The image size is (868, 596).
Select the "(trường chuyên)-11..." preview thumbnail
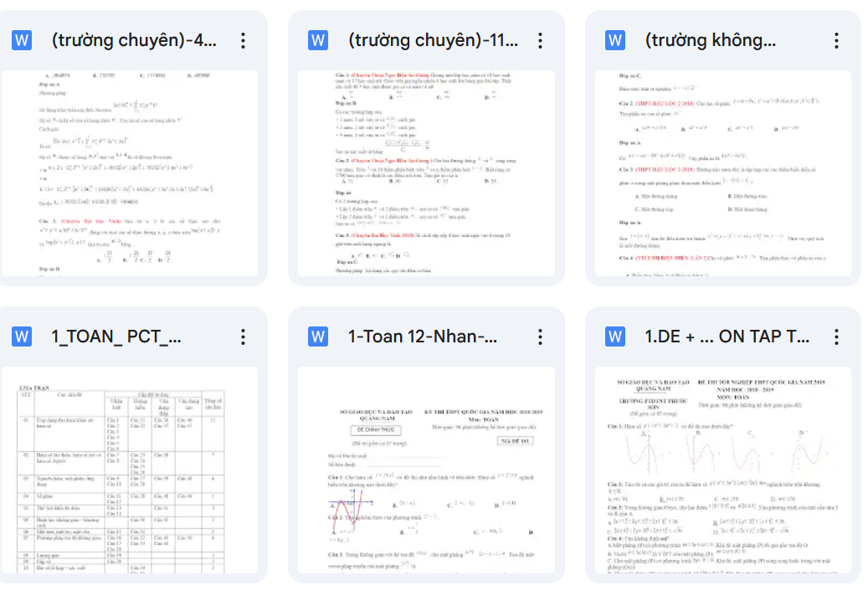[x=426, y=173]
